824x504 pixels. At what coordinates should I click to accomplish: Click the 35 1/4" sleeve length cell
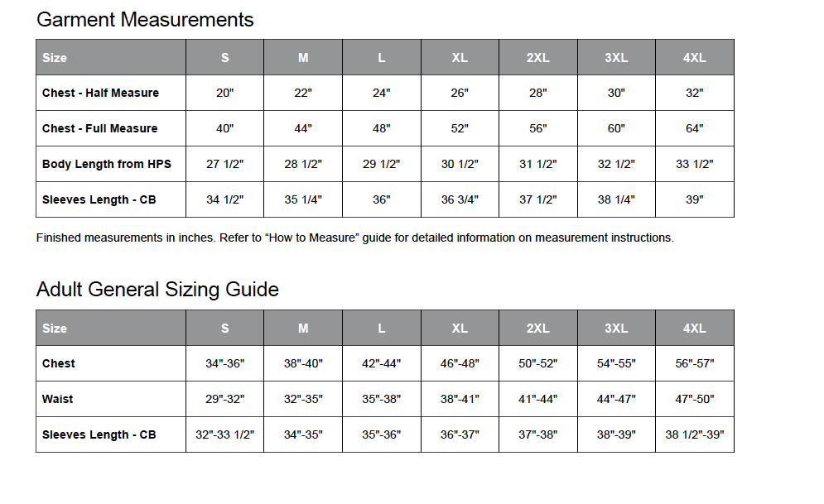point(303,199)
